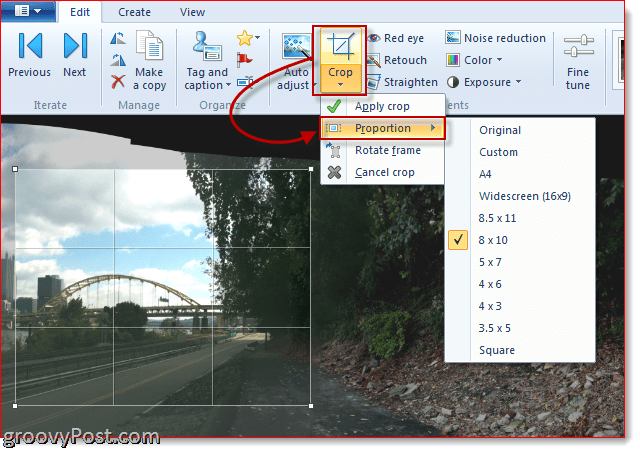The height and width of the screenshot is (453, 640).
Task: Choose 8.5 x 11 proportion
Action: (520, 218)
